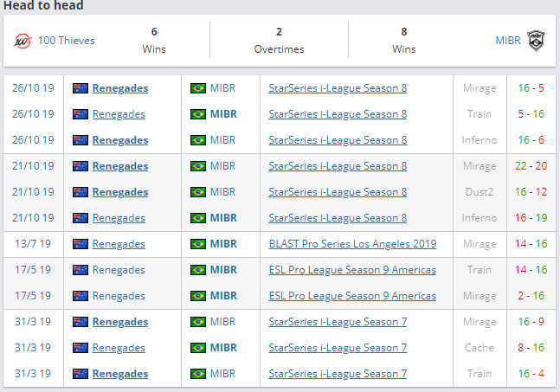Image resolution: width=560 pixels, height=392 pixels.
Task: Click Brazilian flag on the 2 - 16 match row
Action: click(x=198, y=296)
